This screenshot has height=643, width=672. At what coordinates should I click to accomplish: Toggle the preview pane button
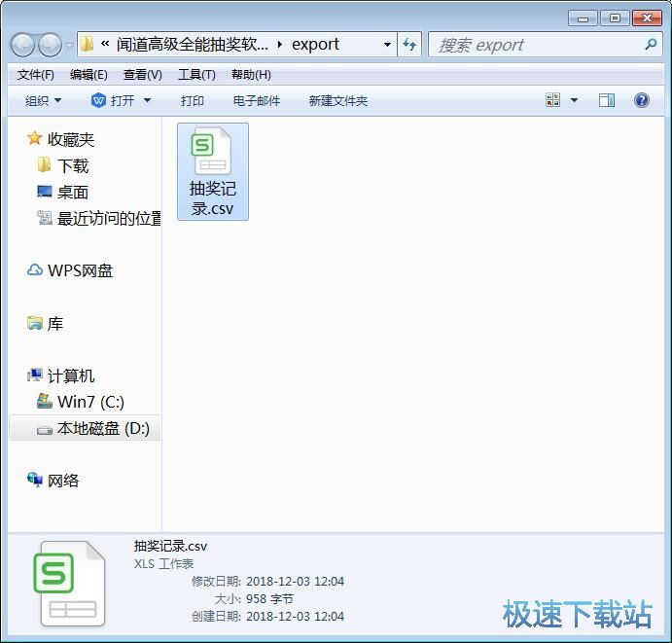pyautogui.click(x=607, y=100)
